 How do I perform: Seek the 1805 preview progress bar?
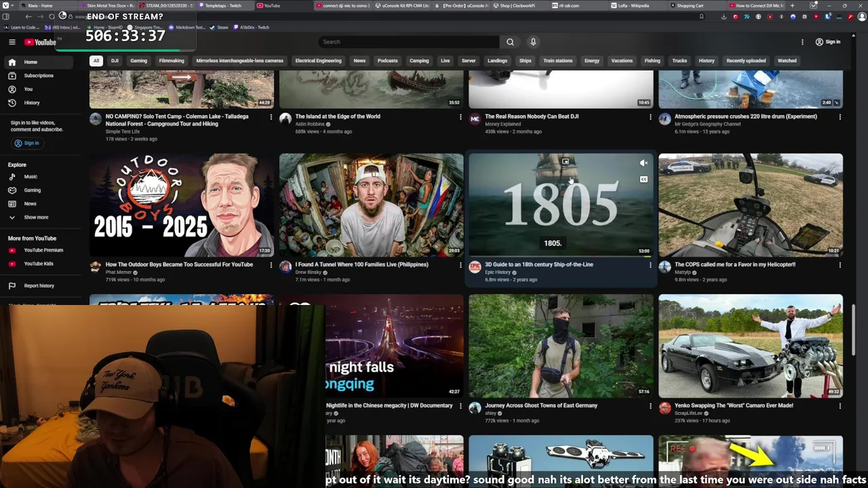coord(561,256)
